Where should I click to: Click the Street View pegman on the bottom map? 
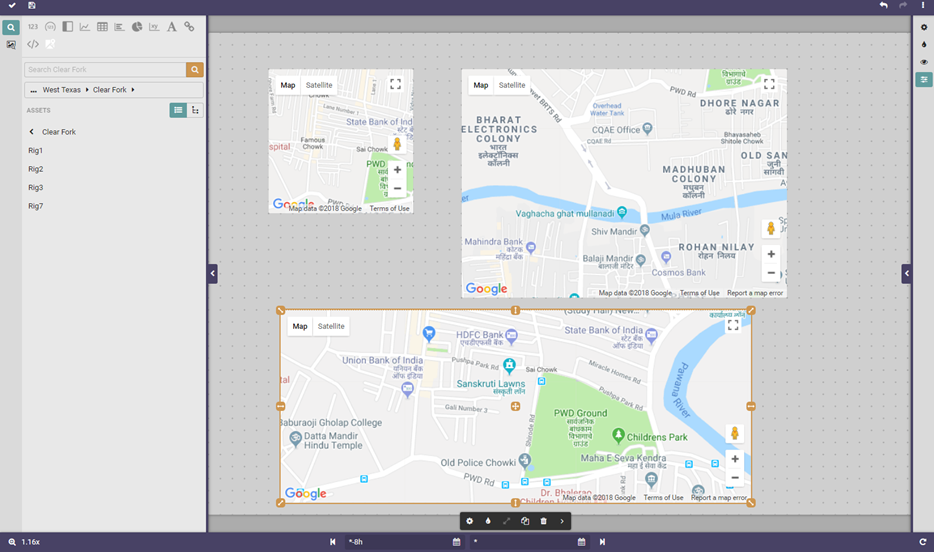coord(735,434)
